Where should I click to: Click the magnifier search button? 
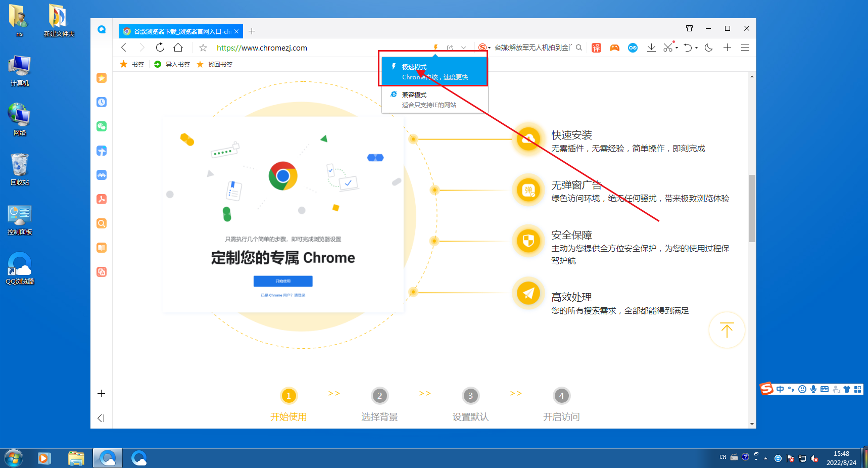click(579, 48)
